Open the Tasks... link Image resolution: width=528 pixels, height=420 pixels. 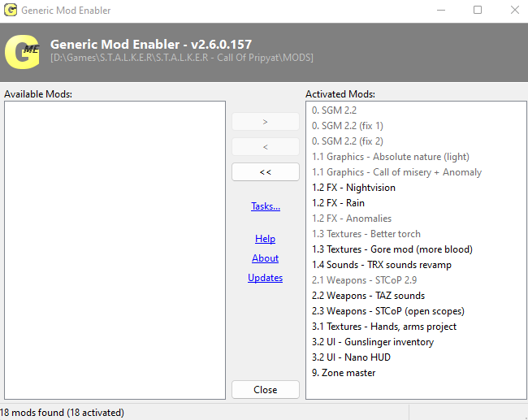[266, 206]
